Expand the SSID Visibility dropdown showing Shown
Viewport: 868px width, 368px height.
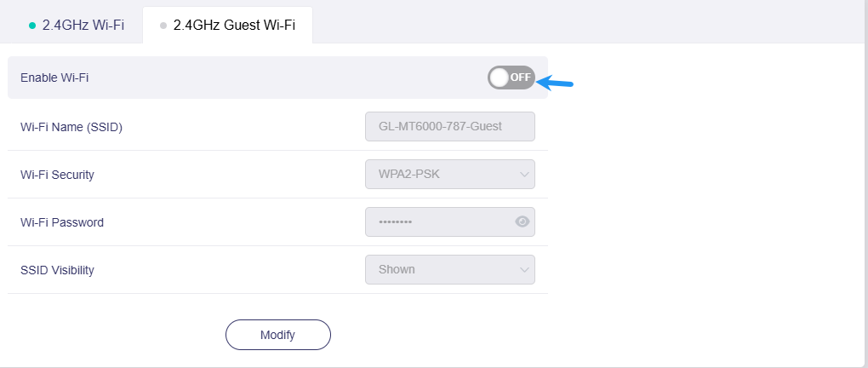(x=449, y=270)
